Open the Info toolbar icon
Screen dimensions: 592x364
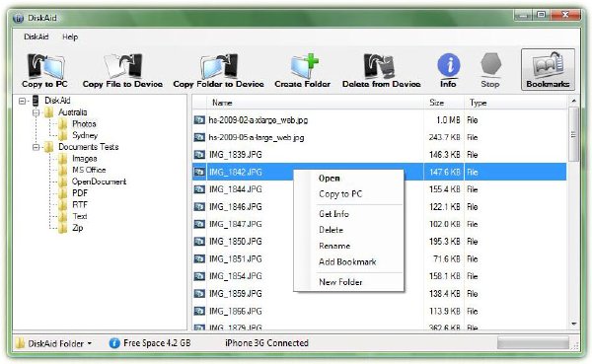point(449,65)
